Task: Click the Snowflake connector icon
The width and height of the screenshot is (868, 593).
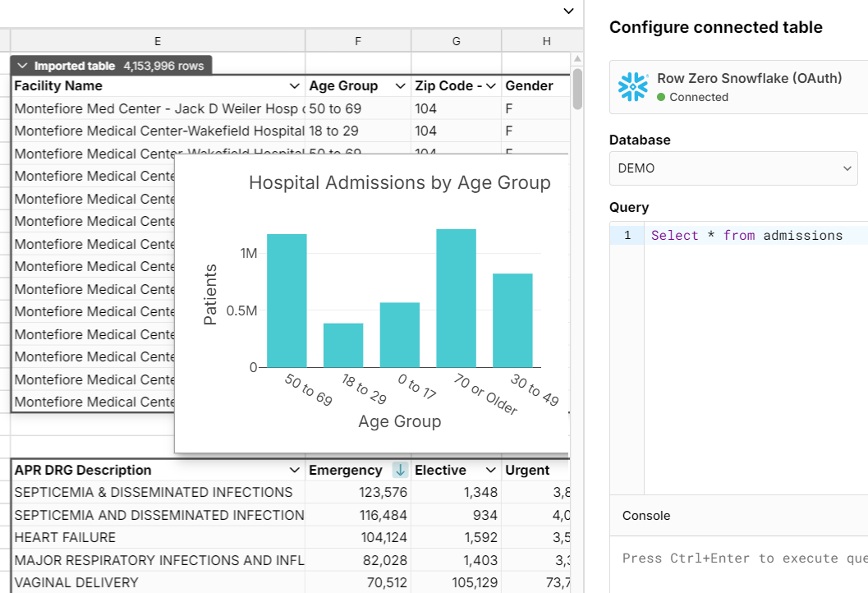Action: pyautogui.click(x=633, y=86)
